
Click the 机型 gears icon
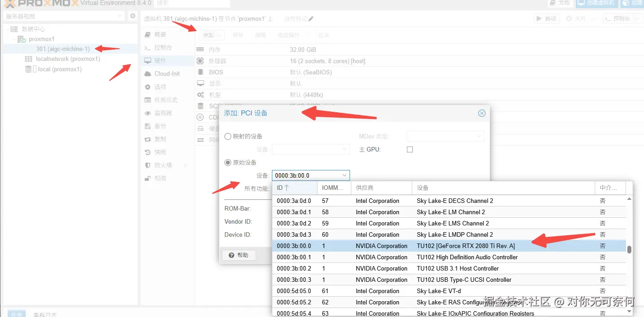click(x=201, y=95)
